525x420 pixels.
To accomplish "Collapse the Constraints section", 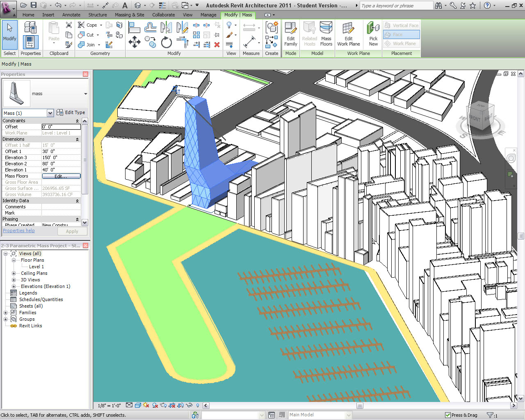I will (x=77, y=121).
